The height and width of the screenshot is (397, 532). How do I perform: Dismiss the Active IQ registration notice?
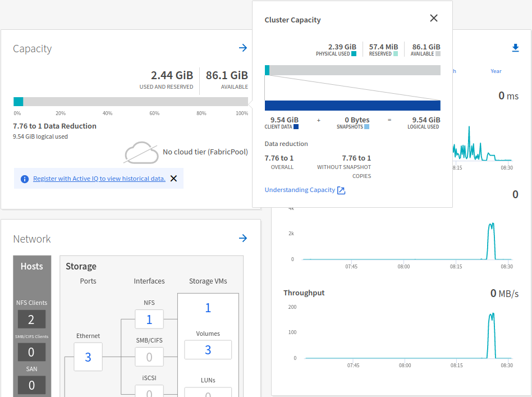pos(173,179)
